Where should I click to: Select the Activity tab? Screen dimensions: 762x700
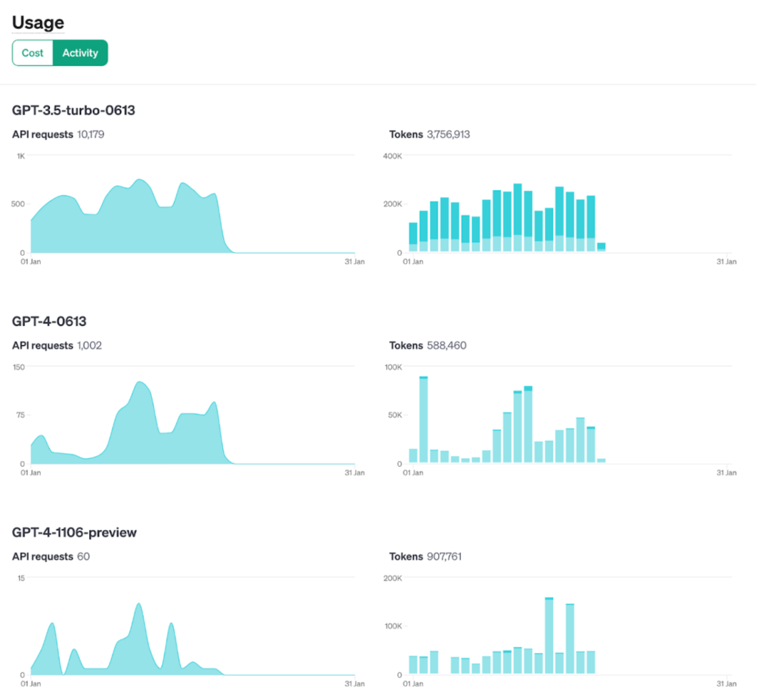click(x=80, y=53)
